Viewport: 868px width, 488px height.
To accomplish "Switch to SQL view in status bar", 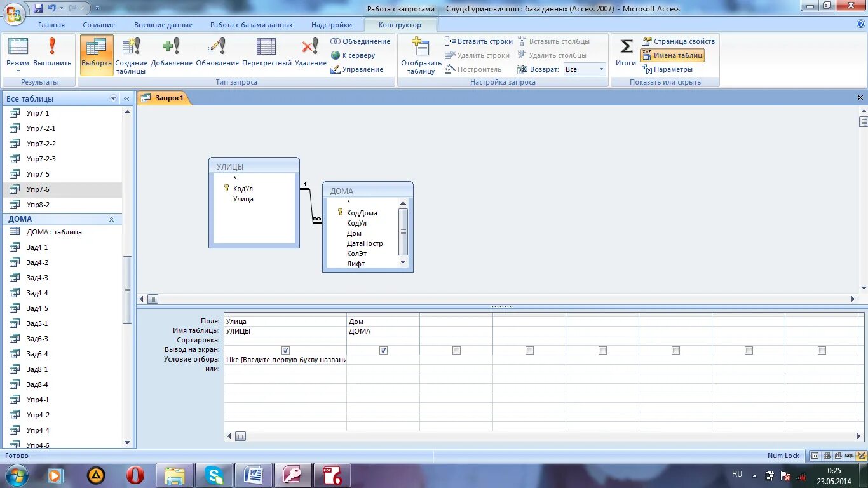I will 849,456.
